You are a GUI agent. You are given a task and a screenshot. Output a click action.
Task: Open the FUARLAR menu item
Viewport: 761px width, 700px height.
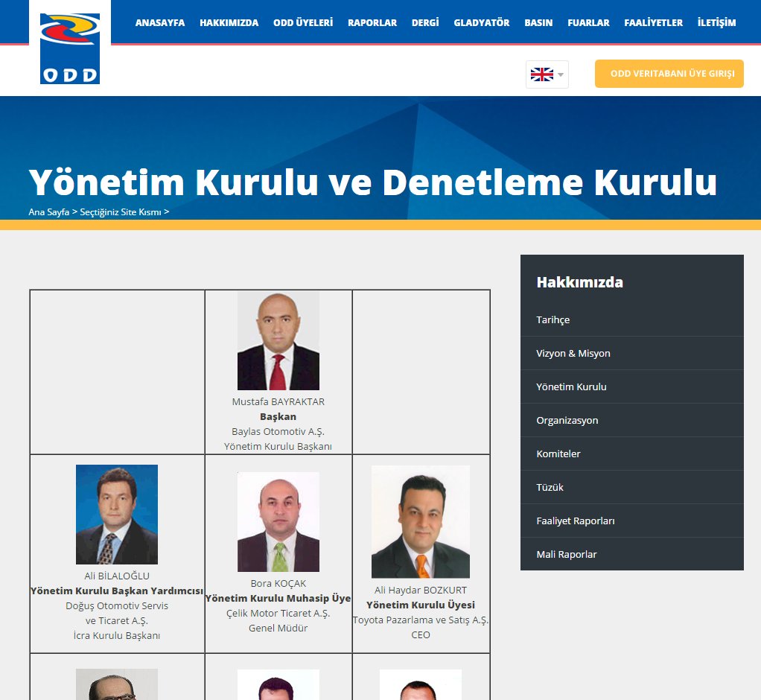(x=588, y=23)
